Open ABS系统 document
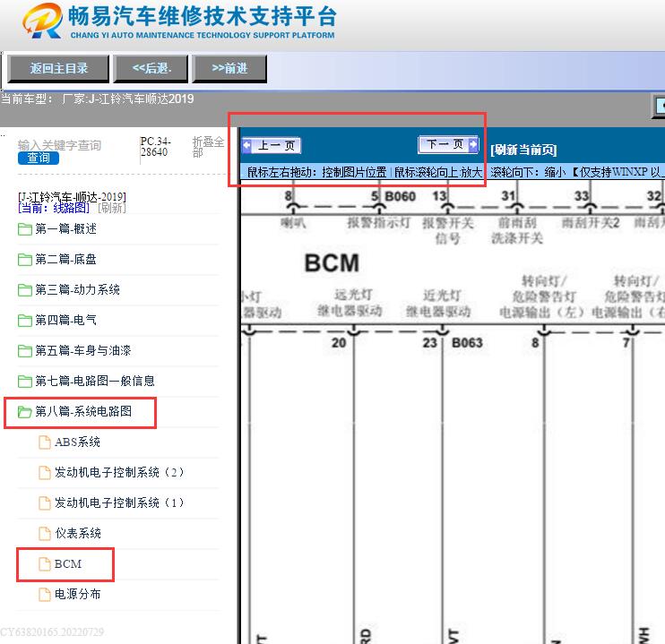The image size is (665, 644). click(77, 442)
